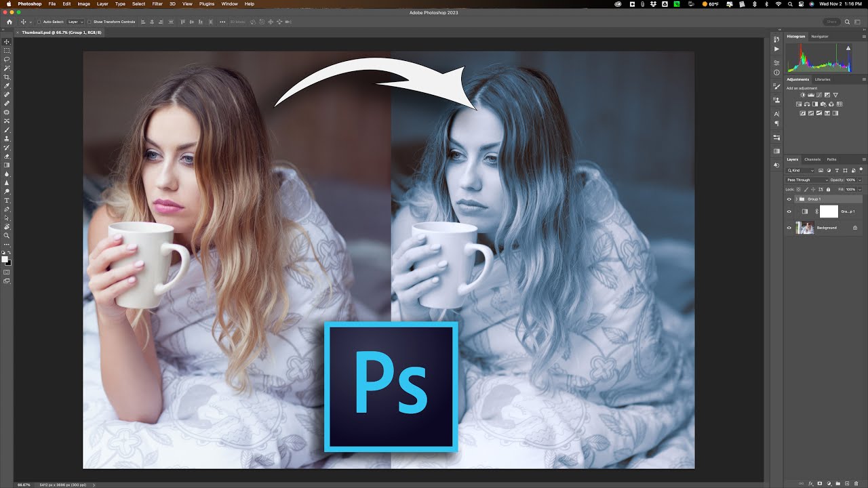
Task: Add a Levels adjustment
Action: [811, 95]
